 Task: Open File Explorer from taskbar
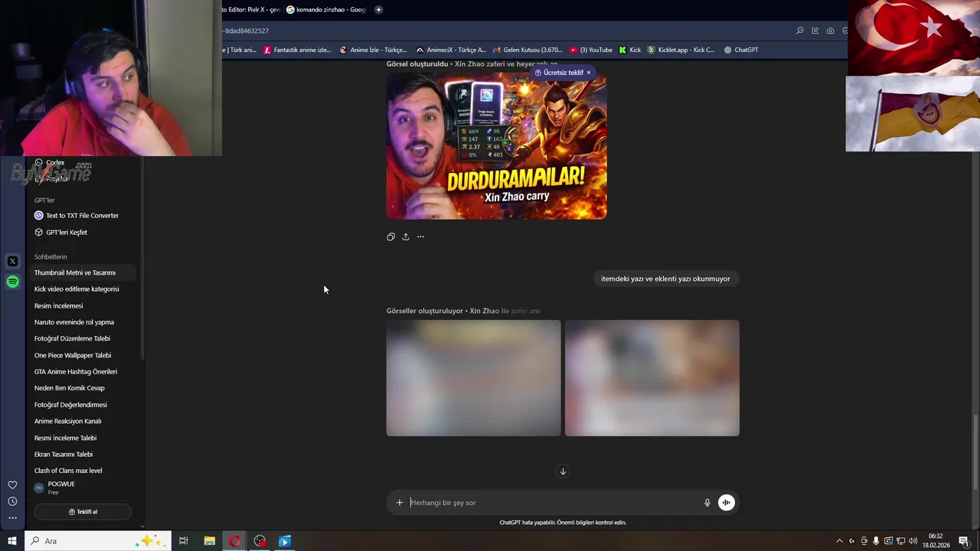(x=209, y=541)
